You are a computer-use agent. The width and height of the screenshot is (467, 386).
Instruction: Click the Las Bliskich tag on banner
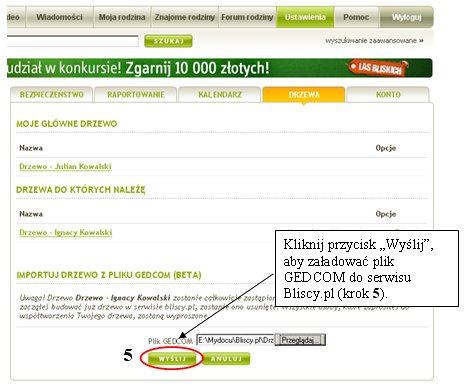click(379, 68)
